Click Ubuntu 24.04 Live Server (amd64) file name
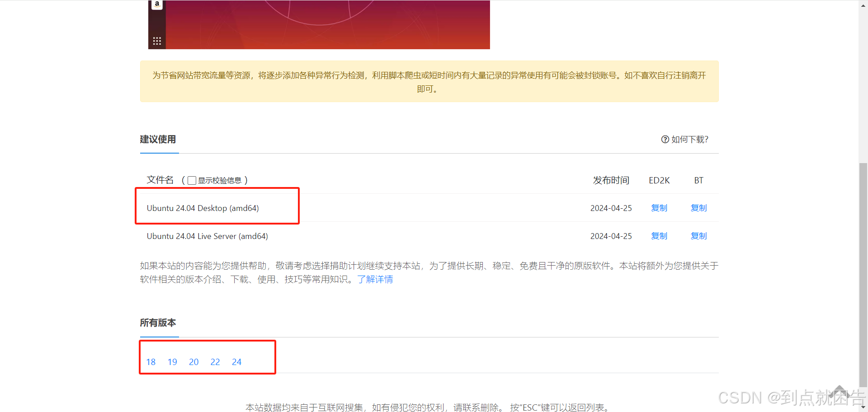 (207, 236)
